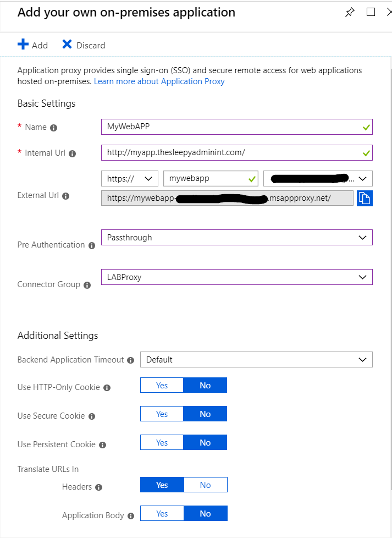Click the Connector Group info icon
392x538 pixels.
pos(87,285)
